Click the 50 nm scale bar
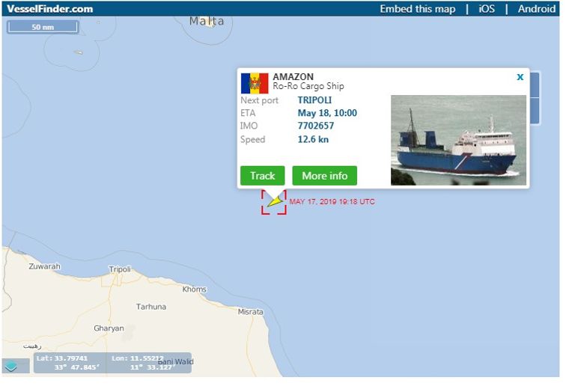This screenshot has height=392, width=575. pos(43,27)
